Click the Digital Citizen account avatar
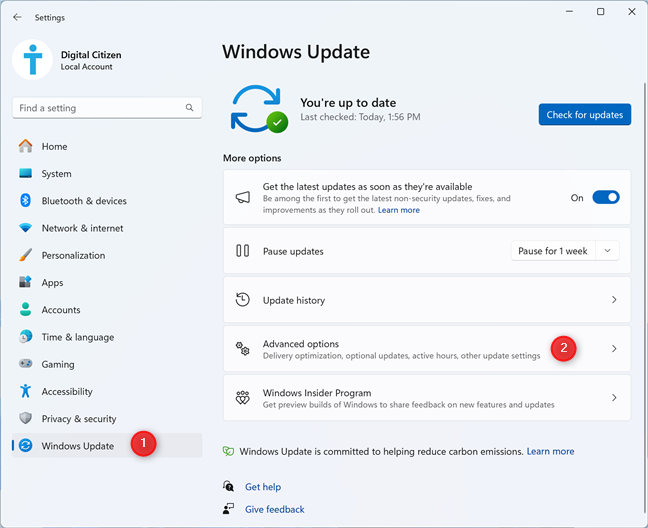Image resolution: width=648 pixels, height=528 pixels. (x=33, y=59)
